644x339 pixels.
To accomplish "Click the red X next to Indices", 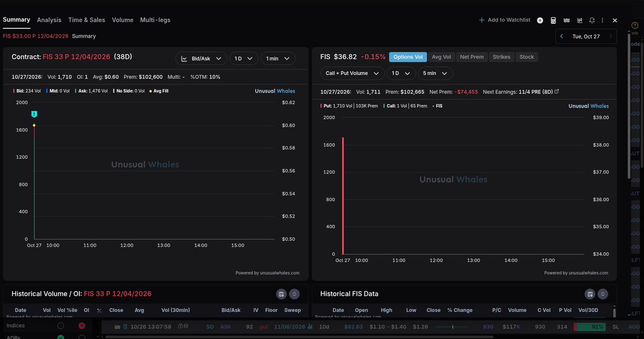I will (82, 326).
